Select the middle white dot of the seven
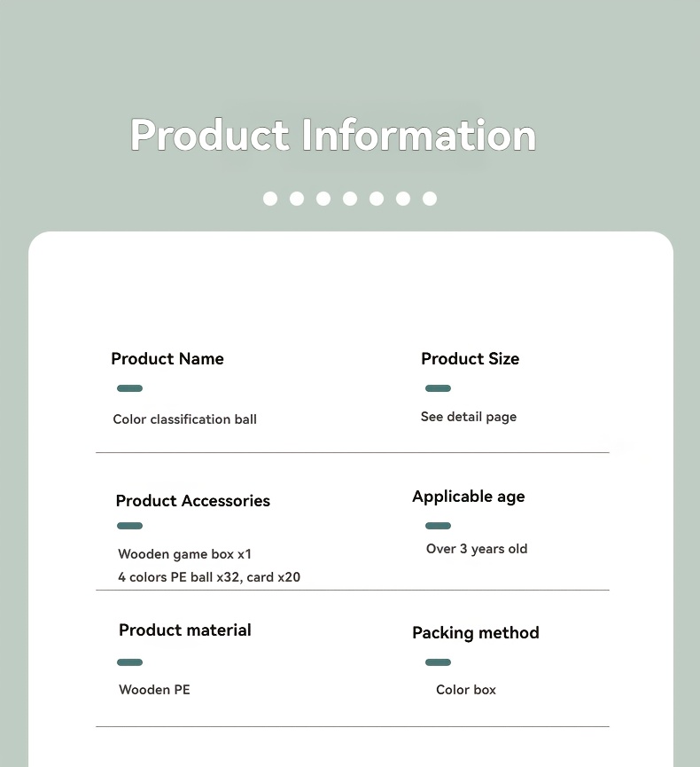This screenshot has width=700, height=767. 350,199
